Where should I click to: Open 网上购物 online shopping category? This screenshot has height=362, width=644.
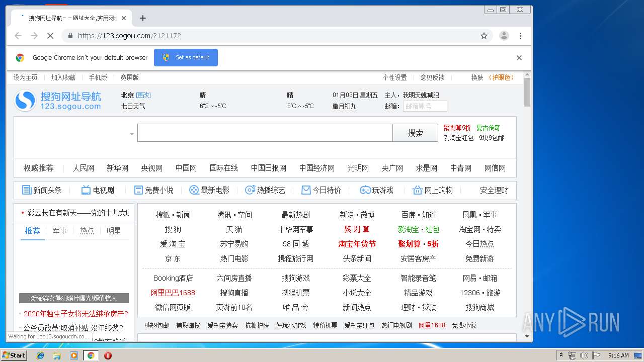click(433, 190)
